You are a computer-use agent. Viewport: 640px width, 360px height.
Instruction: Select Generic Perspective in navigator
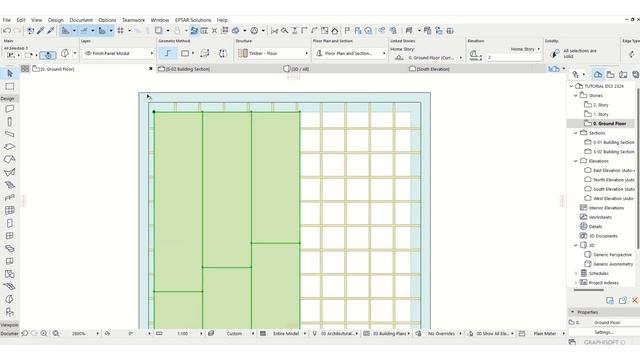(612, 255)
